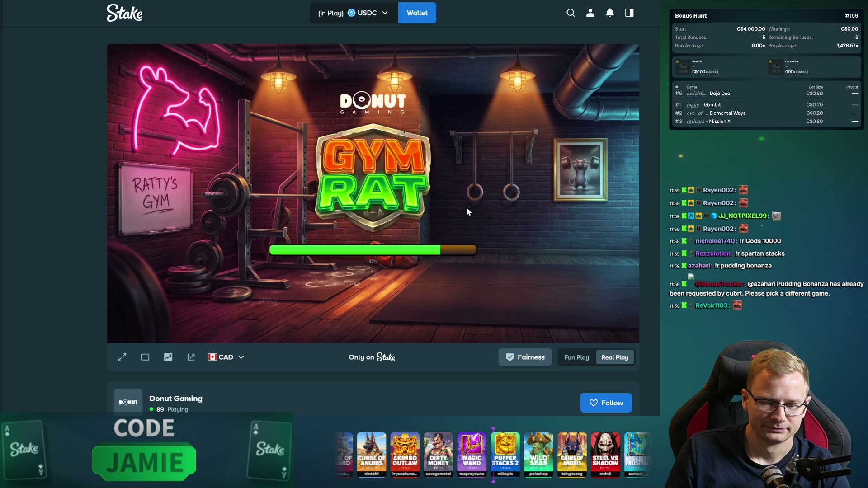This screenshot has width=868, height=488.
Task: Click the 1,428.57x required average value
Action: tap(847, 46)
